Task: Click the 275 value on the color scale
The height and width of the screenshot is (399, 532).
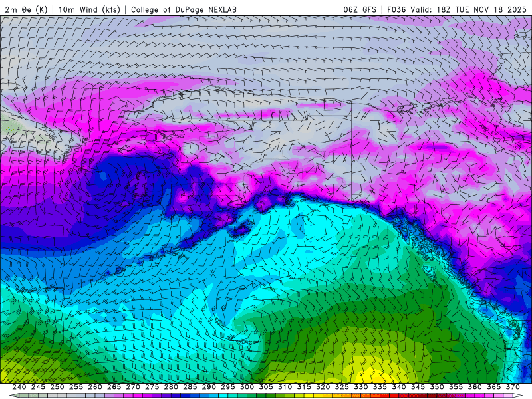Action: coord(152,387)
